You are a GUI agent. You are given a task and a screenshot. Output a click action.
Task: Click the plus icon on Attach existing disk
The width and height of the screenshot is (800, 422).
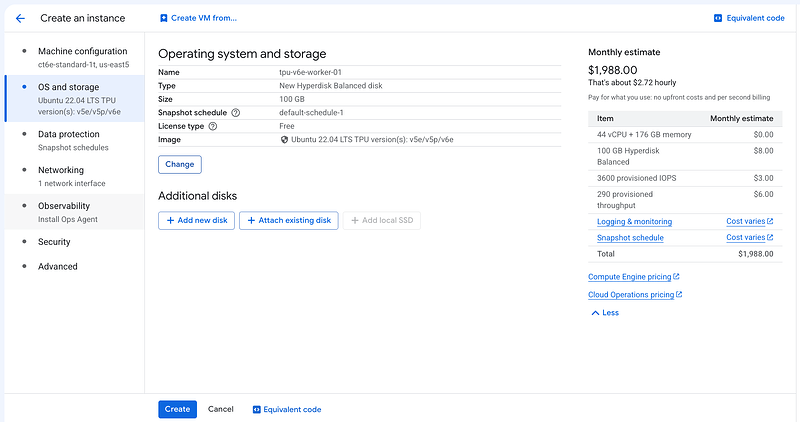click(x=251, y=220)
